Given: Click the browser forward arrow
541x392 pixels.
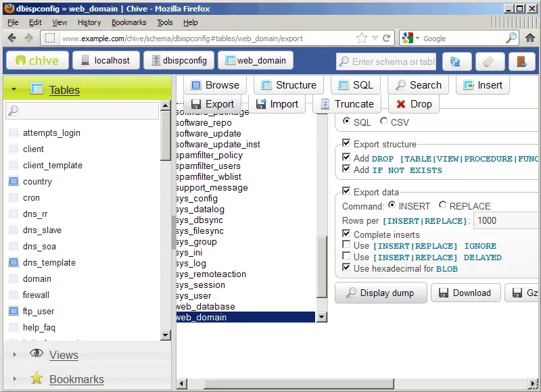Looking at the screenshot, I should pyautogui.click(x=28, y=38).
